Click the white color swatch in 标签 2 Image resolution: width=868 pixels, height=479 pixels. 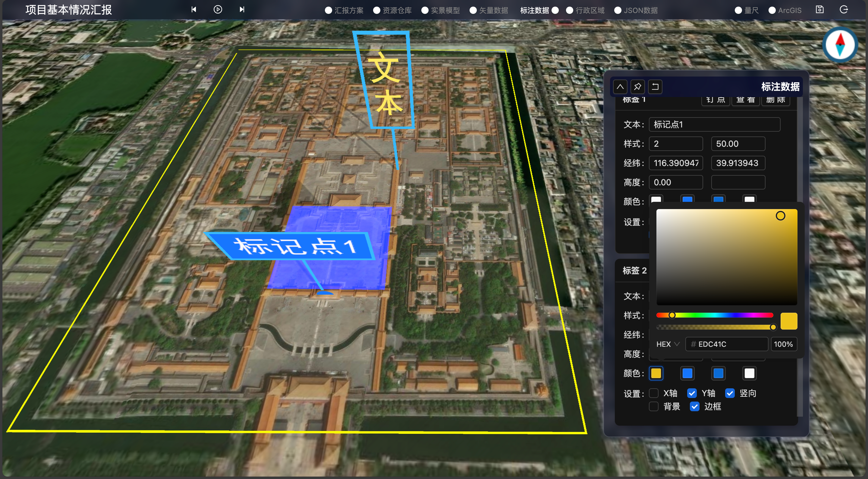[749, 373]
